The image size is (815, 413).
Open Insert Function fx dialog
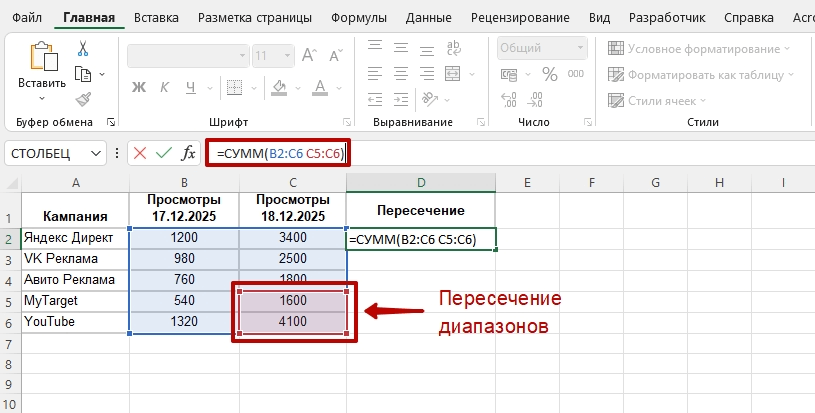(188, 153)
